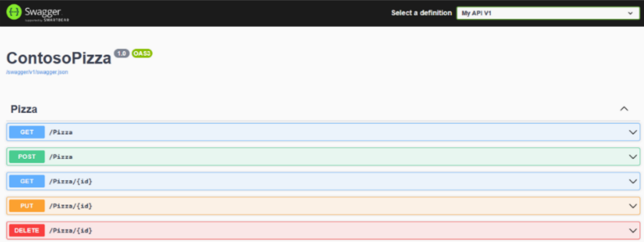Expand the PUT /Pizza/{id} operation arrow
This screenshot has width=644, height=242.
click(x=633, y=206)
